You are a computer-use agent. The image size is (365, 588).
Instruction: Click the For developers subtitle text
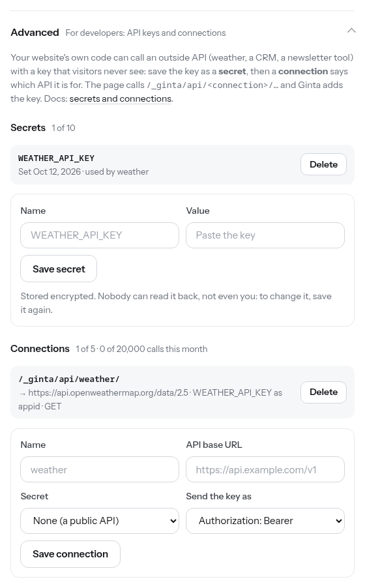[x=145, y=33]
